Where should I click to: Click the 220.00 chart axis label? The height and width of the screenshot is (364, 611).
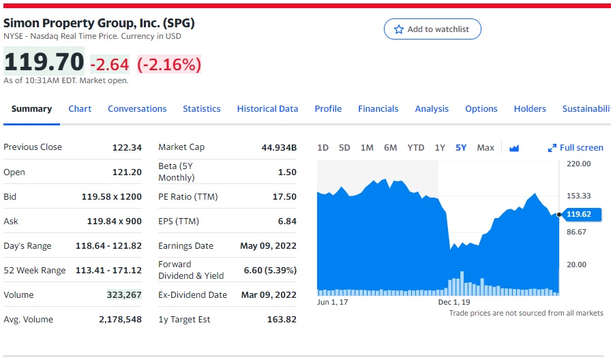pos(579,164)
